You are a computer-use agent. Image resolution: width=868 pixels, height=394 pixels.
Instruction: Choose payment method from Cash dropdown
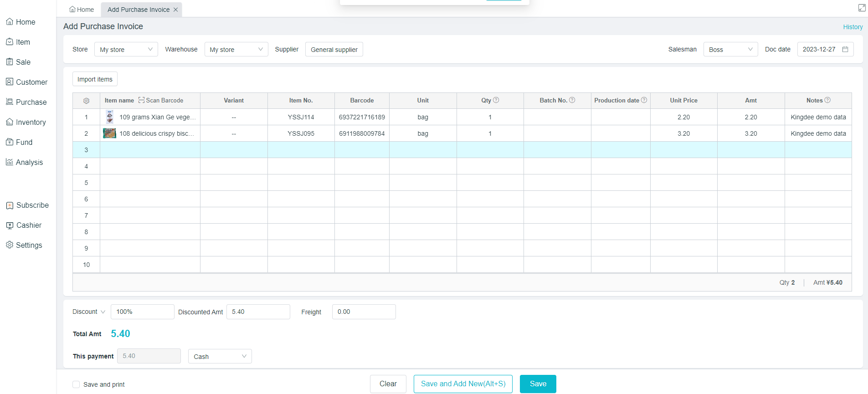point(220,356)
